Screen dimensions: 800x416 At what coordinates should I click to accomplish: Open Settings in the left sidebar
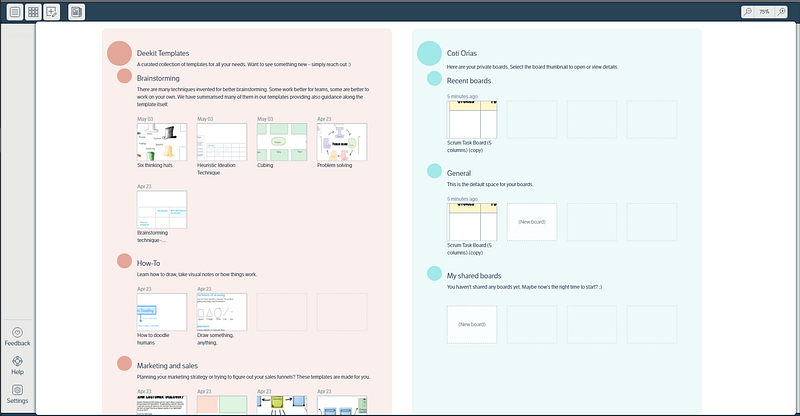(x=17, y=395)
